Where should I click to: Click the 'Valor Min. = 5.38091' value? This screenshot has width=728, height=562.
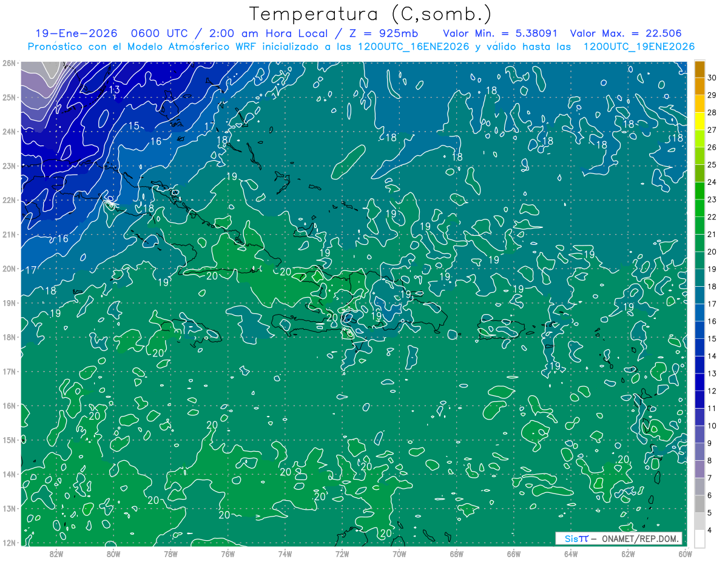(x=500, y=33)
